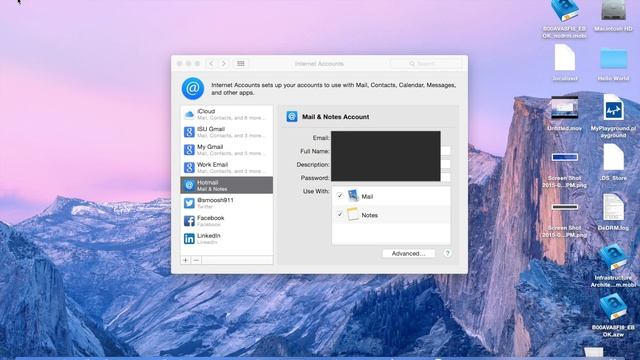Select the Macintosh HD drive on desktop
The width and height of the screenshot is (640, 360).
[x=613, y=16]
